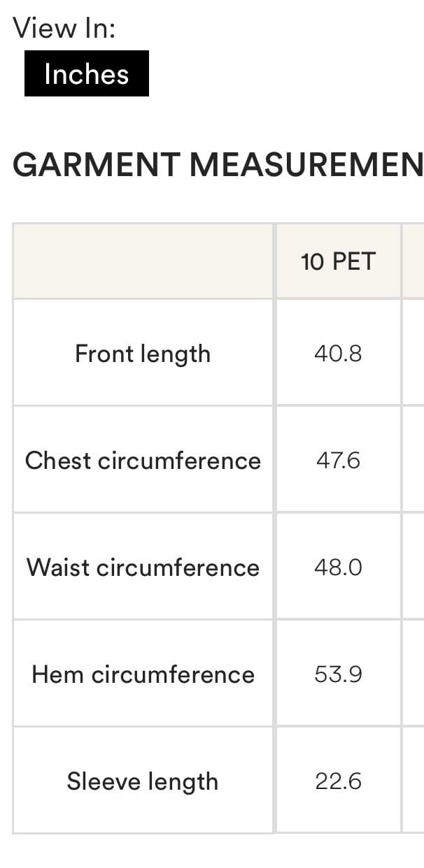The image size is (424, 868).
Task: Click the cell right of 53.9 value
Action: click(x=414, y=674)
